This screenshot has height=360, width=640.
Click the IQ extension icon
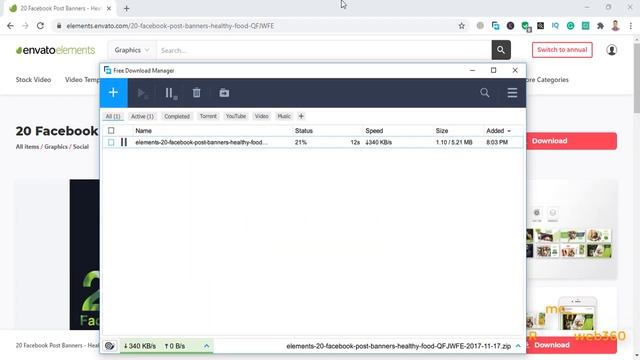[555, 26]
